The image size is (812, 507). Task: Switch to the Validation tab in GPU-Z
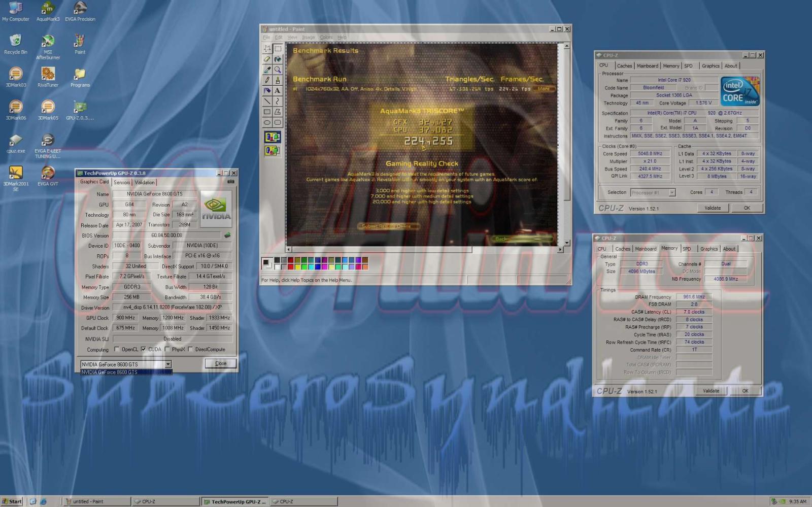pyautogui.click(x=145, y=182)
